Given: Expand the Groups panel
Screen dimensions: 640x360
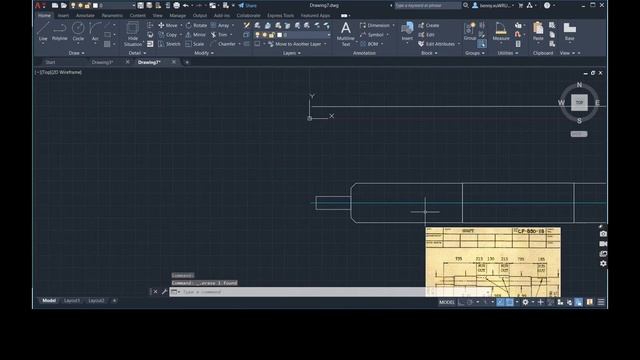Looking at the screenshot, I should point(475,53).
